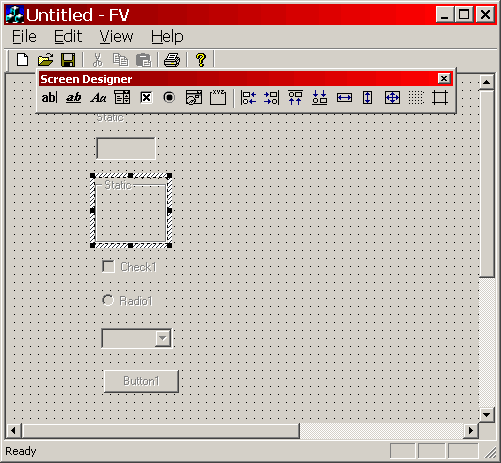This screenshot has height=463, width=501.
Task: Click the vertical scrollbar thumb
Action: pyautogui.click(x=486, y=183)
